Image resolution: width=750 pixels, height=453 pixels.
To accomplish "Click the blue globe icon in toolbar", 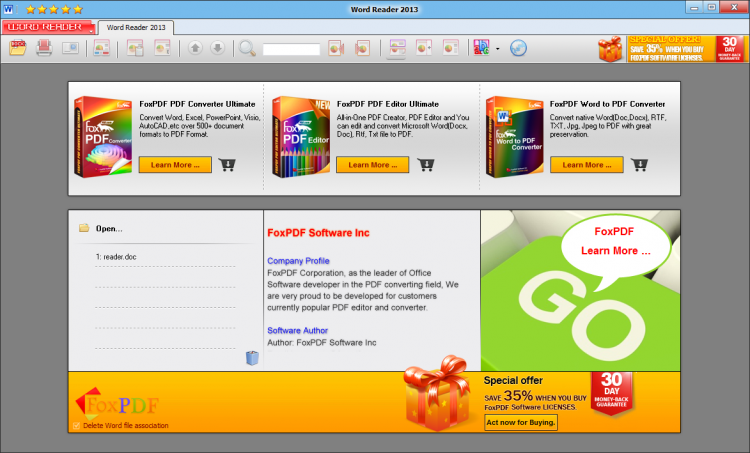I will pos(518,48).
